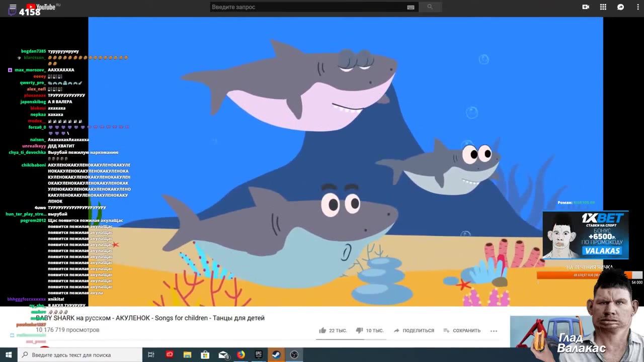Image resolution: width=644 pixels, height=362 pixels.
Task: Like the video with thumbs up
Action: click(x=333, y=330)
